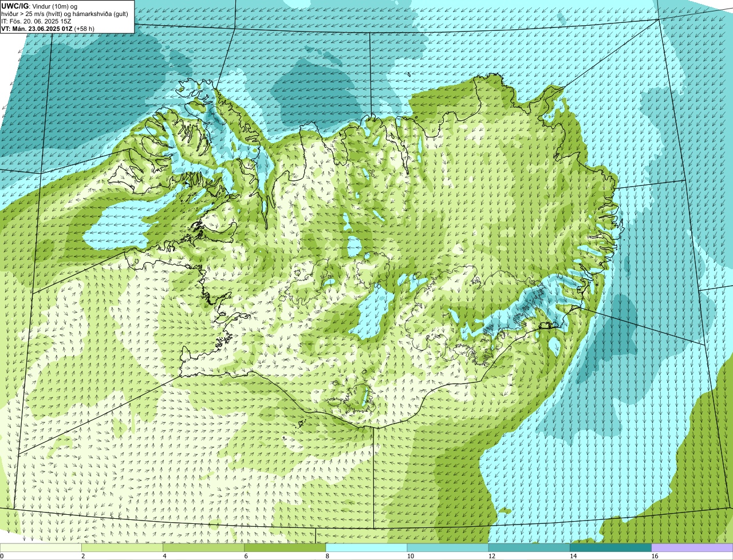
Task: Click the light green 2–4 m/s scale segment
Action: tap(123, 547)
